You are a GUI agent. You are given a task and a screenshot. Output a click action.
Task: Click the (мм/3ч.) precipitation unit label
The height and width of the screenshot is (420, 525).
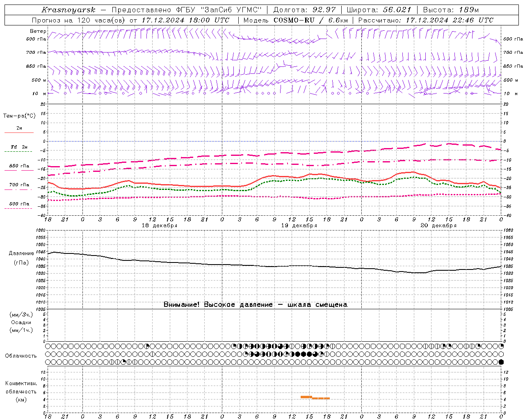pos(21,315)
